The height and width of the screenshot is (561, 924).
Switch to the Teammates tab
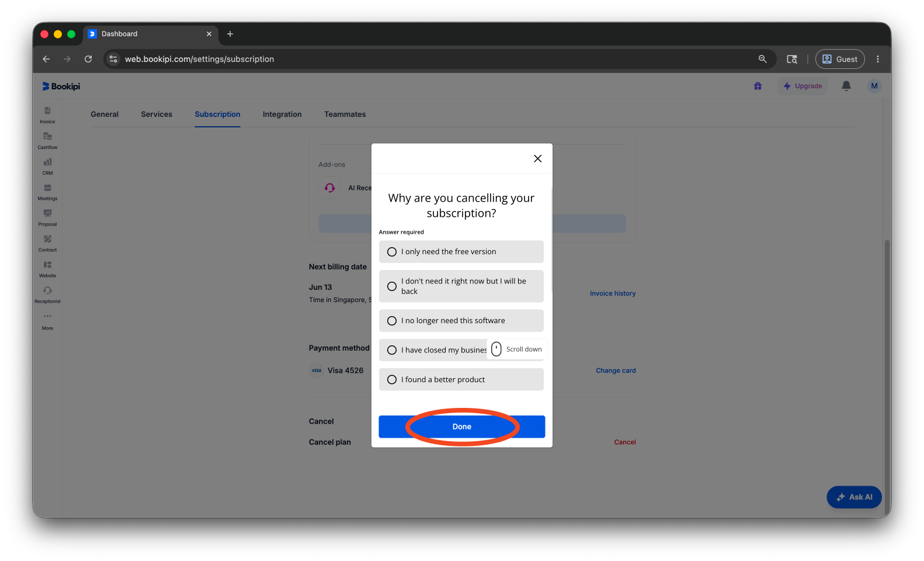pos(345,115)
